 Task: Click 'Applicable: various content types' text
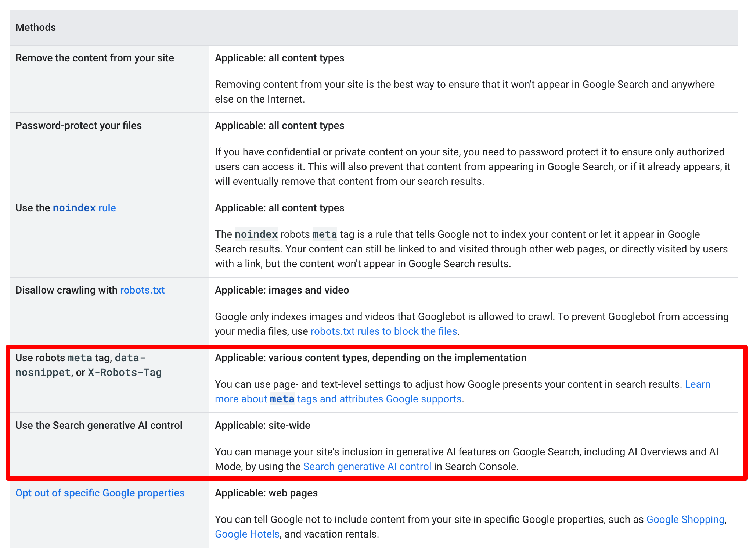click(x=371, y=358)
